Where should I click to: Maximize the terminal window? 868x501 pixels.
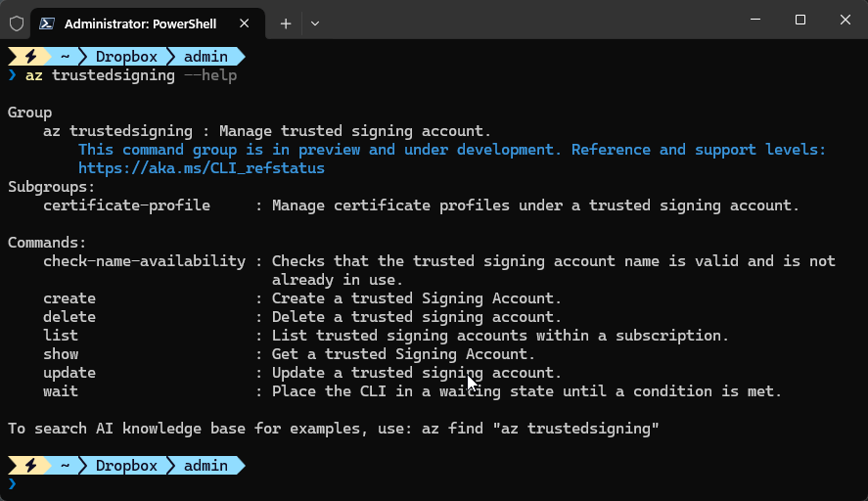click(x=799, y=20)
